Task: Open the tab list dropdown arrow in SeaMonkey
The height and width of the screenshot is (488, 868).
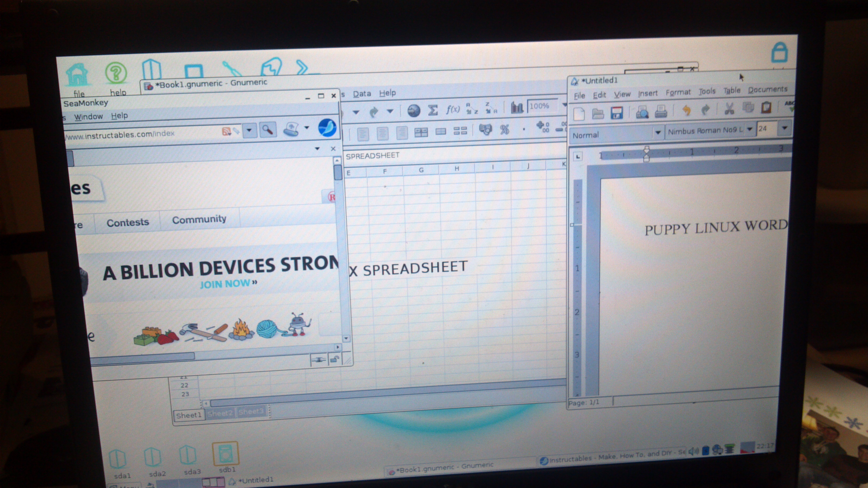Action: [x=317, y=149]
